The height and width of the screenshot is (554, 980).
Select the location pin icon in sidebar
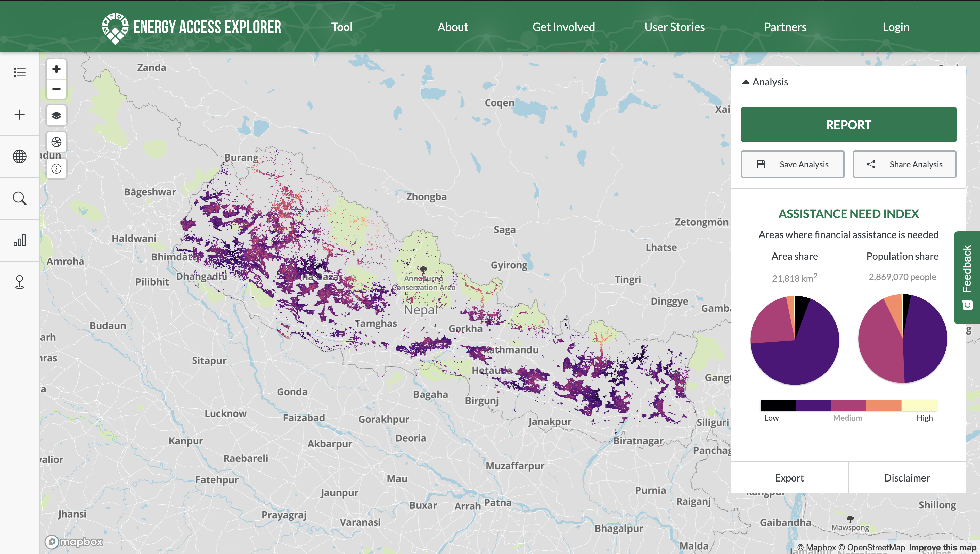pos(19,282)
